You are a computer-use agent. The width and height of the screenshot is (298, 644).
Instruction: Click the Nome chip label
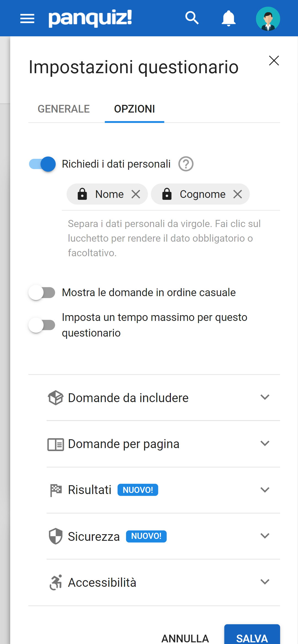tap(109, 194)
